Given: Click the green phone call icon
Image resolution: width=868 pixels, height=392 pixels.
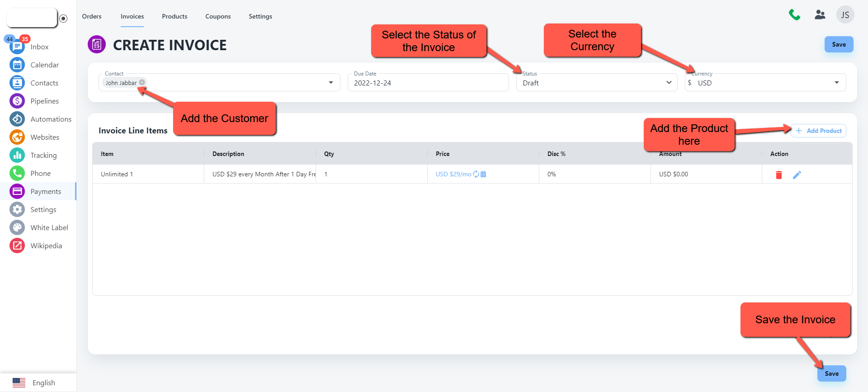Looking at the screenshot, I should (794, 15).
